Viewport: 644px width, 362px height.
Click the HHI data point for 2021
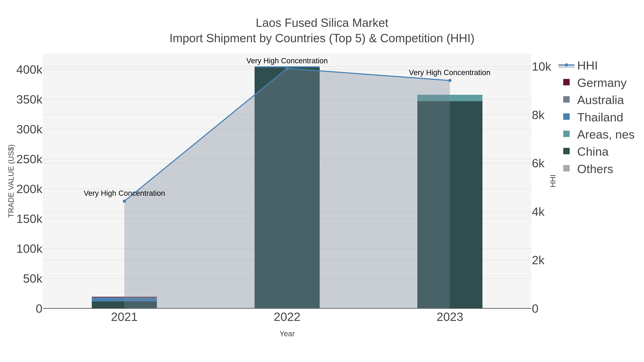(x=124, y=201)
